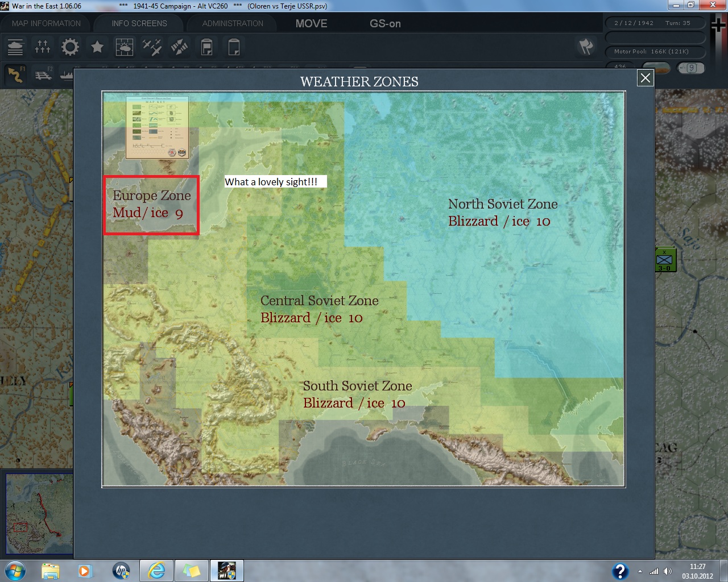
Task: Open the losses screen with crosses icon
Action: point(43,47)
